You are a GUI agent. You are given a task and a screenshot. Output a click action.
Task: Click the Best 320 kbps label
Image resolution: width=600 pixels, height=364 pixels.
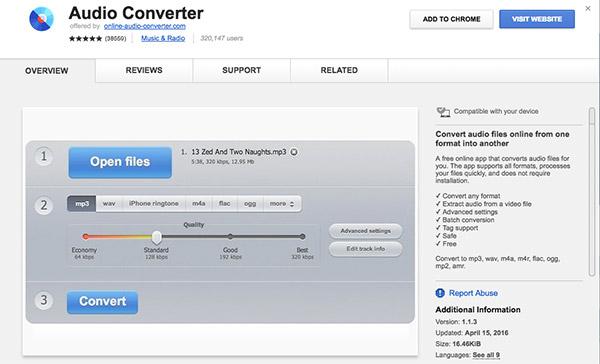[x=302, y=253]
